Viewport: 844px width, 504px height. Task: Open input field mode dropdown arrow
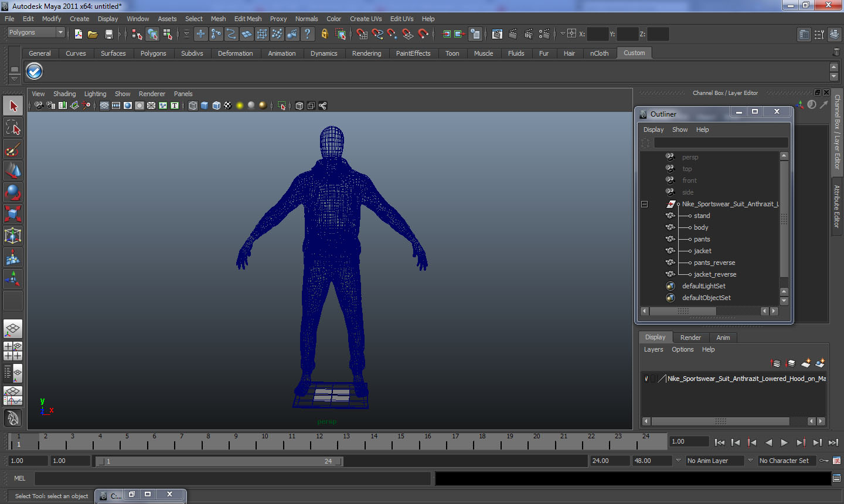563,34
